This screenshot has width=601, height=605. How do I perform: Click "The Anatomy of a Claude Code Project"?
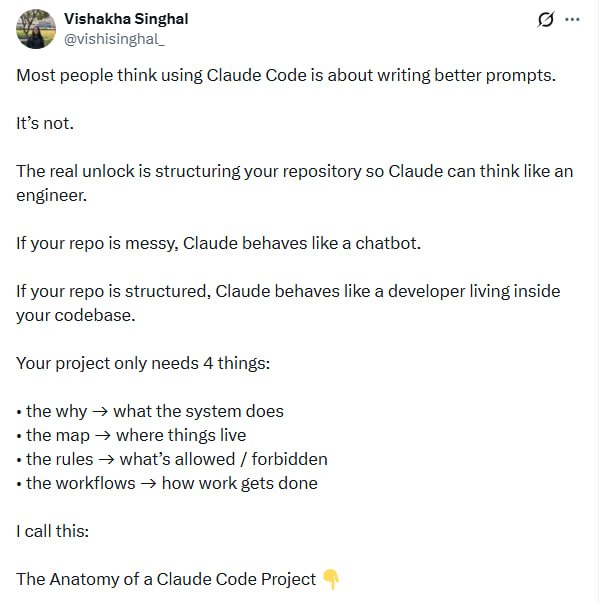pos(166,579)
